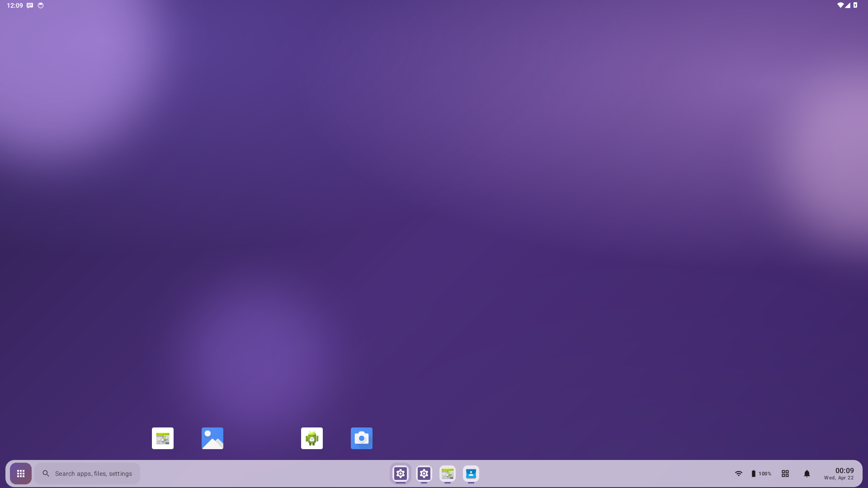The width and height of the screenshot is (868, 488).
Task: Click the 00:09 clock in the taskbar
Action: click(x=844, y=470)
